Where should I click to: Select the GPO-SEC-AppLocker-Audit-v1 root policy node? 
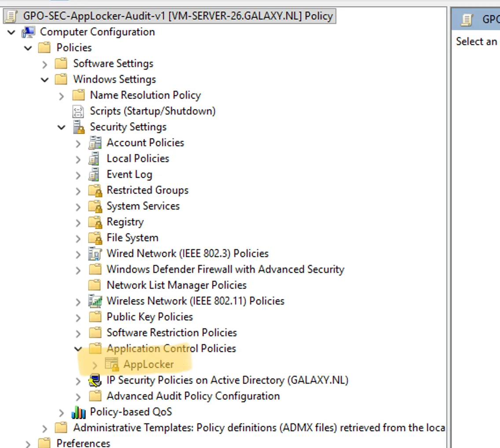coord(178,16)
